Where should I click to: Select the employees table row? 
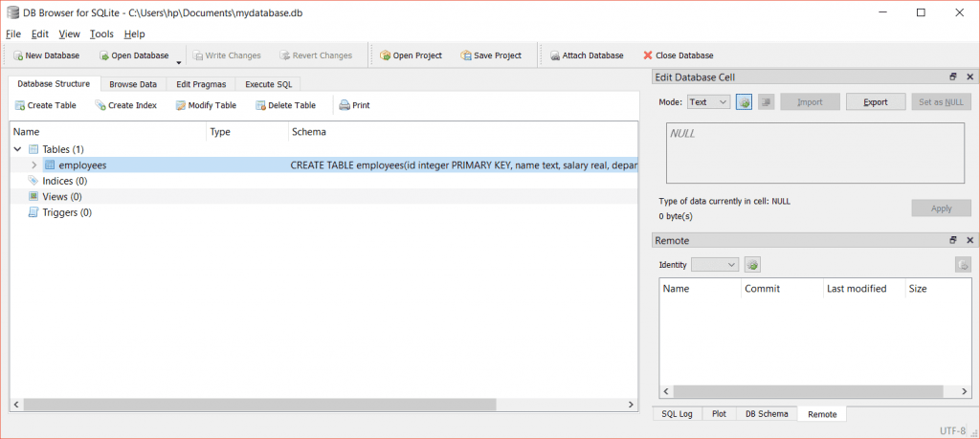(323, 165)
